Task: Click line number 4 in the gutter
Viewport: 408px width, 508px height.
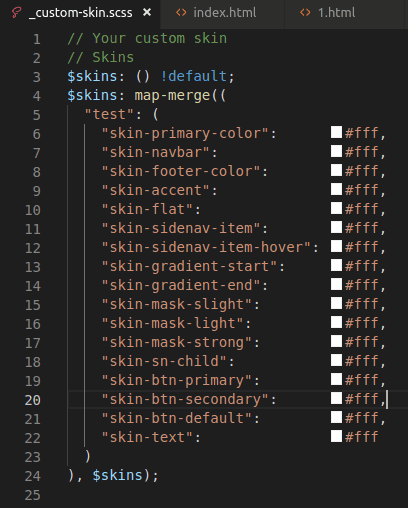Action: (37, 96)
